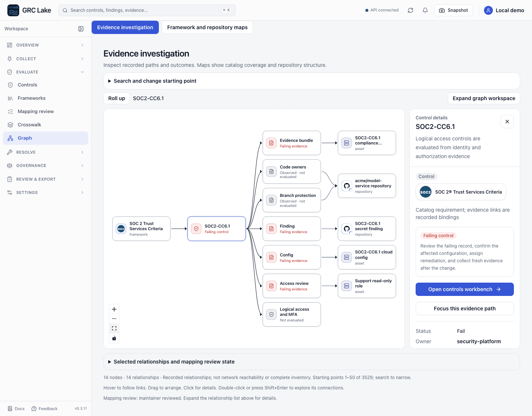Switch to Framework and repository maps tab
The width and height of the screenshot is (532, 416).
207,27
